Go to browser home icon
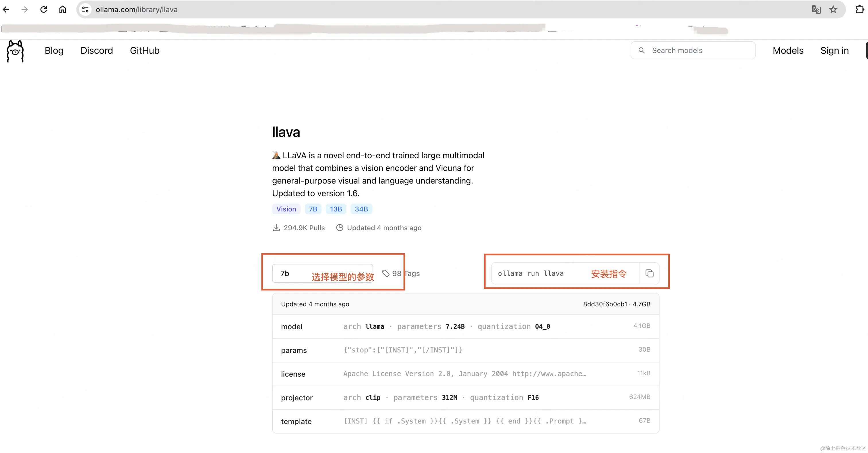The width and height of the screenshot is (868, 453). click(62, 9)
